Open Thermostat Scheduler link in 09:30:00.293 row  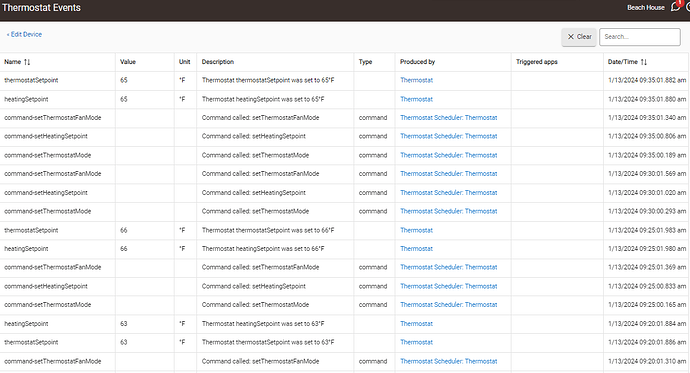448,211
